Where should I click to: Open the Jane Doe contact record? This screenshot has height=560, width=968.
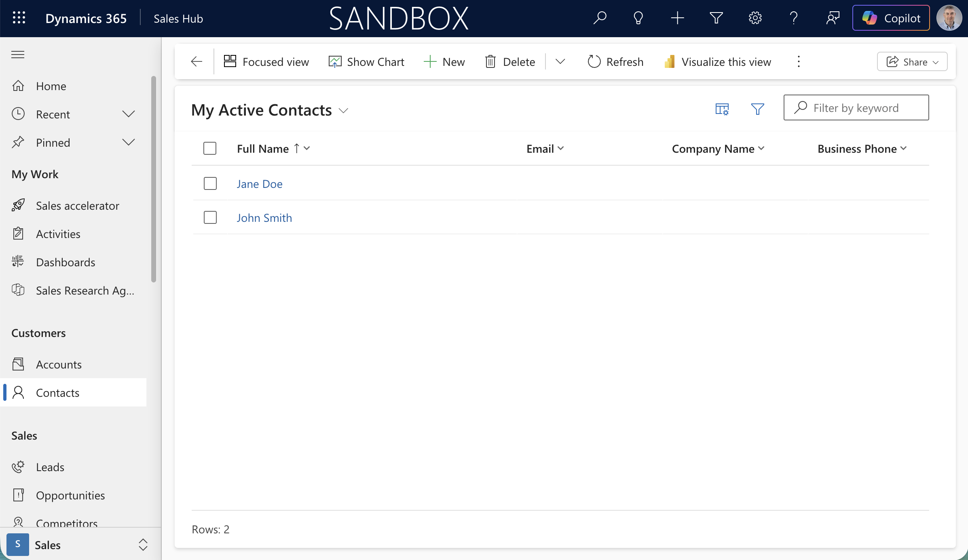pos(260,183)
